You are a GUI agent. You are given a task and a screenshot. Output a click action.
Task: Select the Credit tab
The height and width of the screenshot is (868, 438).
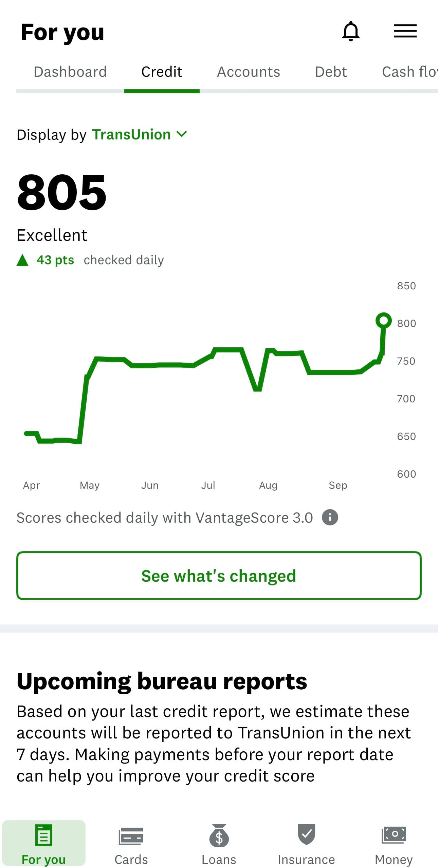coord(161,72)
